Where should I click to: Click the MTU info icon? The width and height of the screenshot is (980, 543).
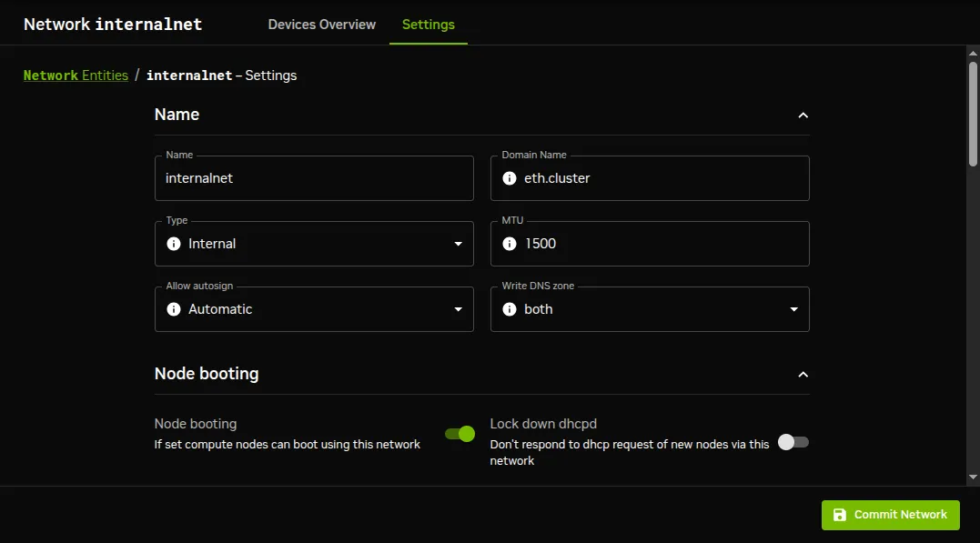click(x=510, y=244)
